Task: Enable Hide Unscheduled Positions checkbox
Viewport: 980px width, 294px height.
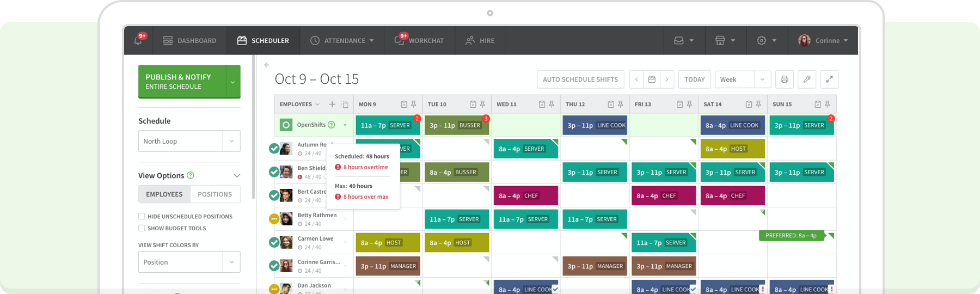Action: tap(142, 216)
